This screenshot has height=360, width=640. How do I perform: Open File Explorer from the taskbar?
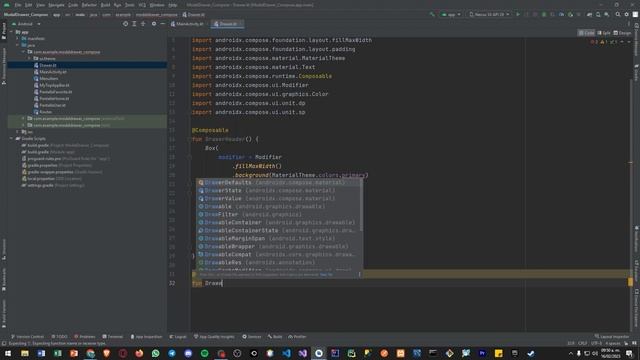click(25, 353)
